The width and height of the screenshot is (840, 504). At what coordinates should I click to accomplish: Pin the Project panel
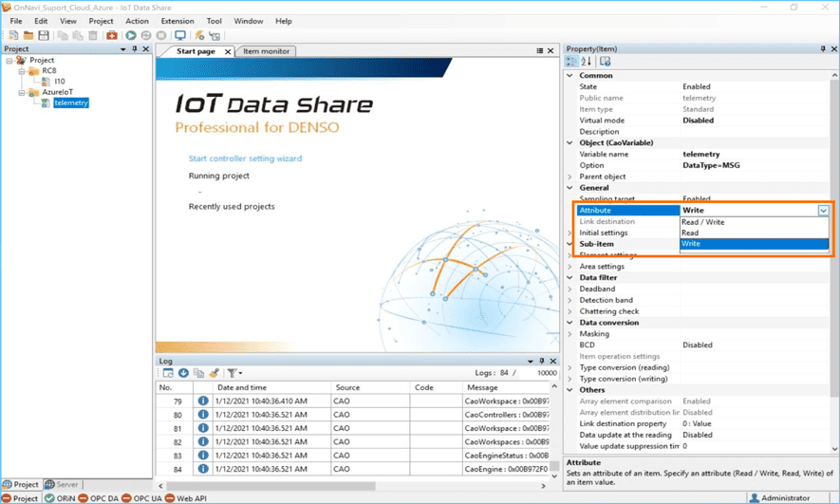[135, 48]
